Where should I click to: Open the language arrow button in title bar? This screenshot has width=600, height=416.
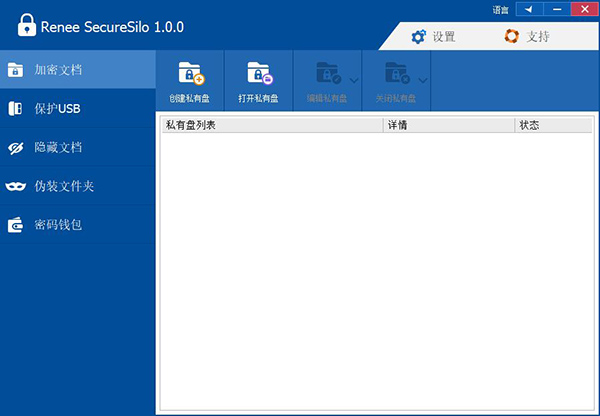click(529, 9)
